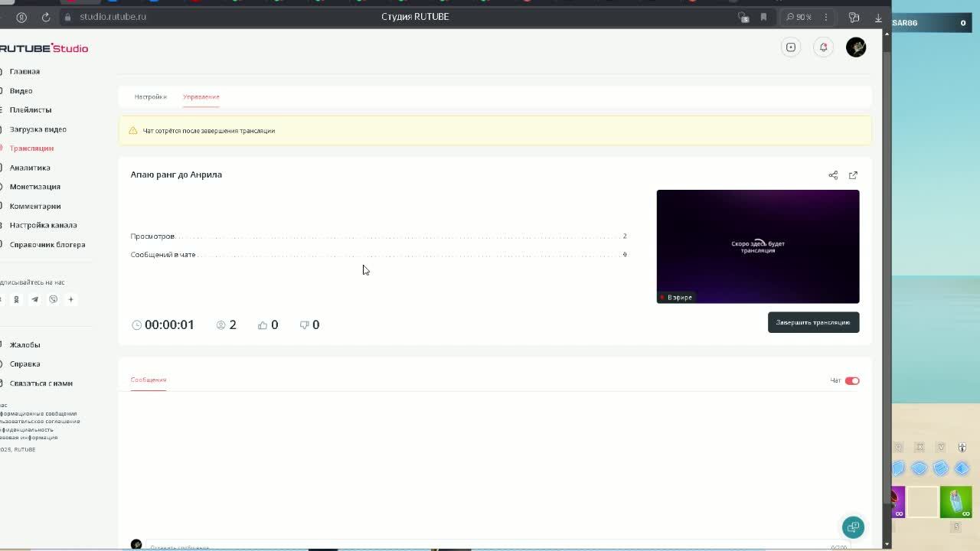This screenshot has height=551, width=980.
Task: Click the studio.rutube.ru address bar
Action: (113, 17)
